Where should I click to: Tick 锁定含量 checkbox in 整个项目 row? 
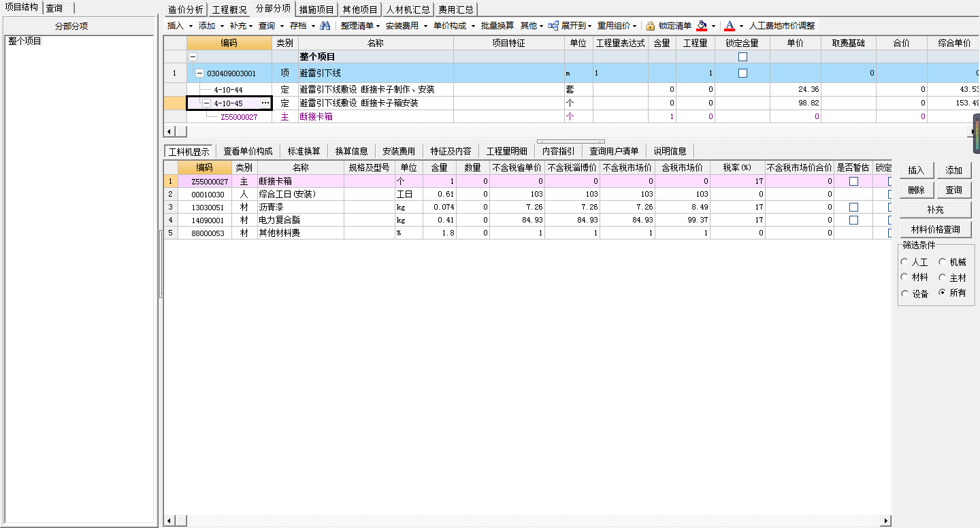[742, 57]
